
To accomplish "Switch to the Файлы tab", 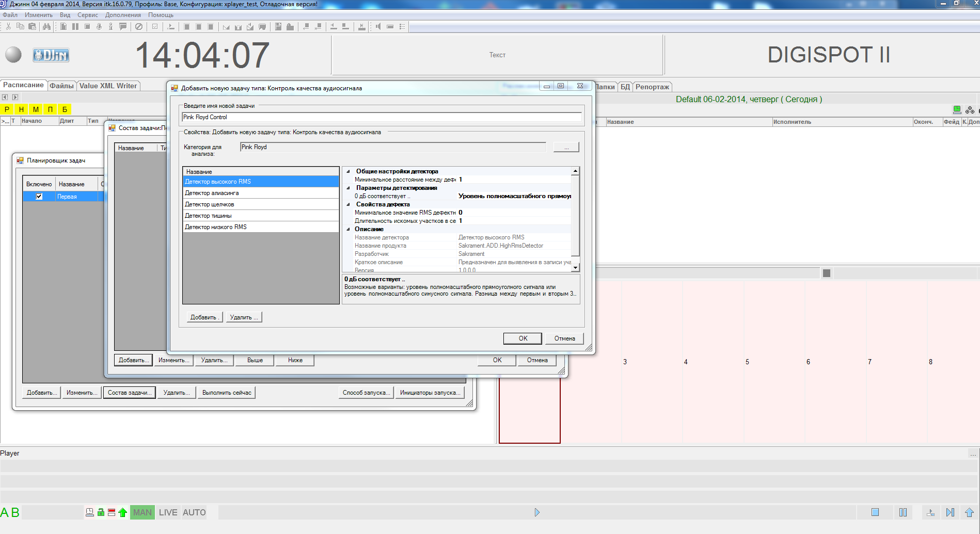I will point(61,86).
